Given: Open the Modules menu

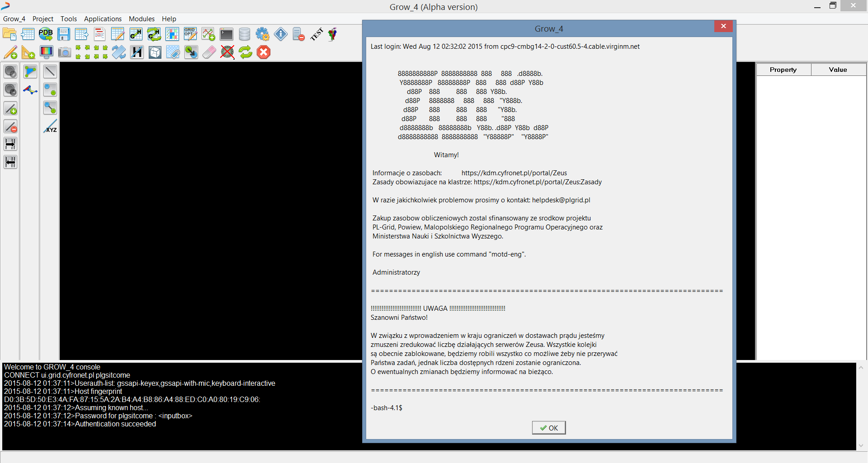Looking at the screenshot, I should pyautogui.click(x=142, y=19).
